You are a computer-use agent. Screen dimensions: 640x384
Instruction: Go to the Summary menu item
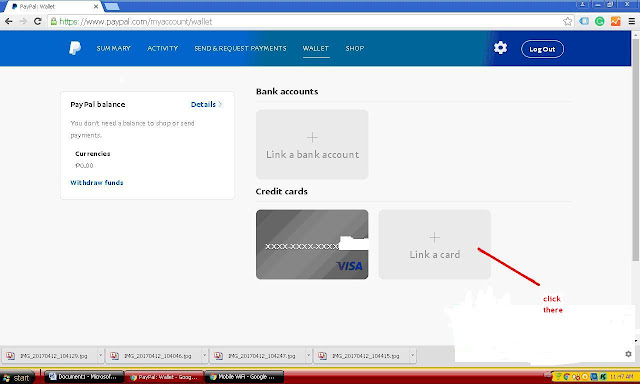pos(113,48)
